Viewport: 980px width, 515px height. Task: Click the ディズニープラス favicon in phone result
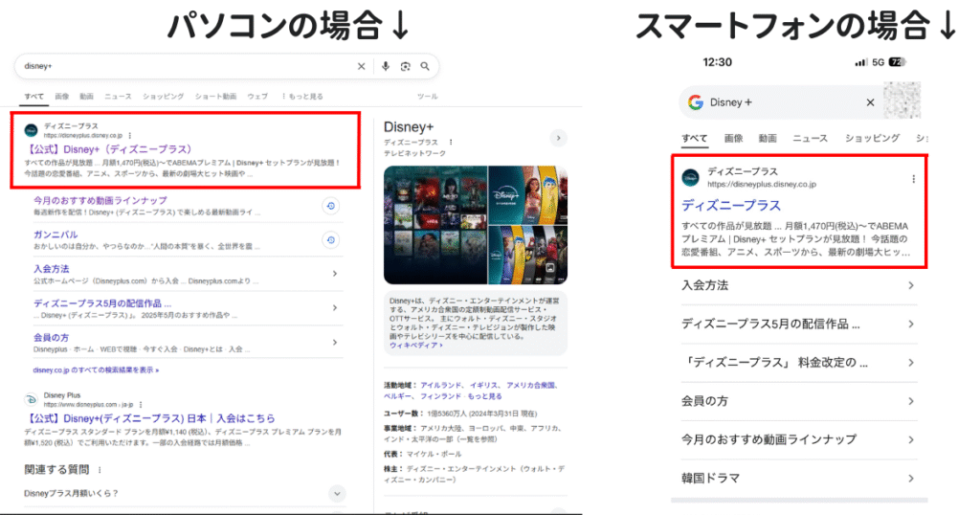click(x=691, y=177)
